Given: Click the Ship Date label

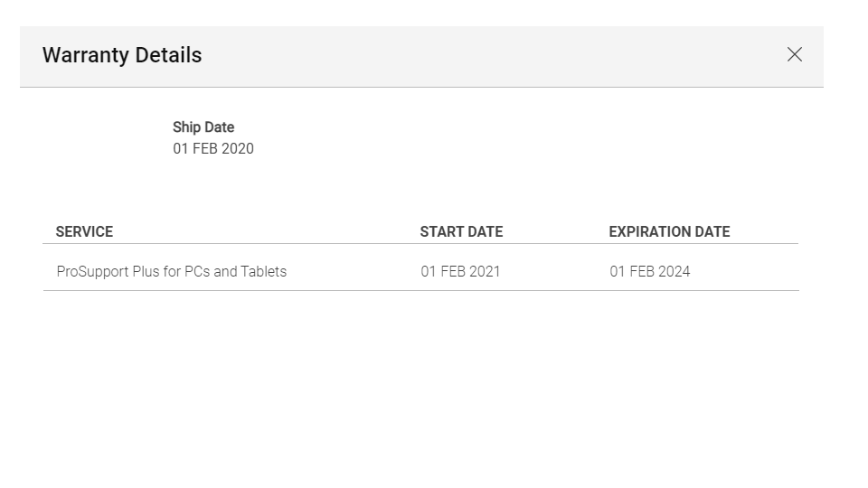Looking at the screenshot, I should pos(203,127).
